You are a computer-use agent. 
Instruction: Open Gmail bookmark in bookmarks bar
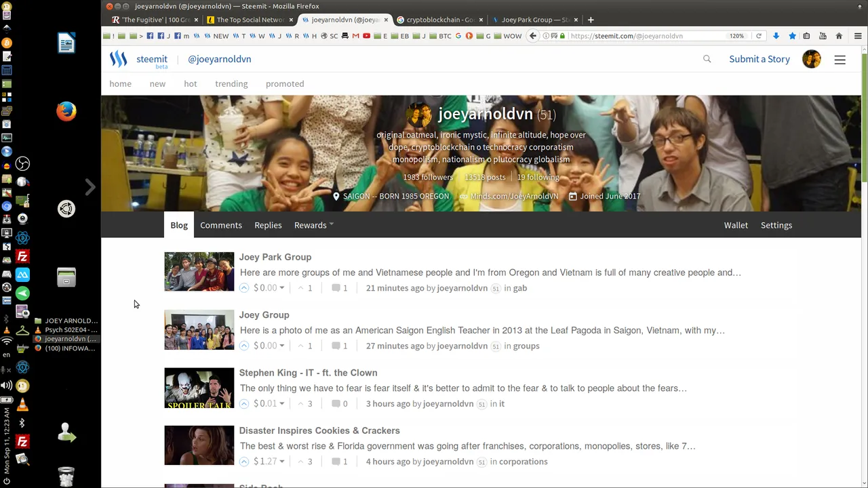click(x=355, y=36)
